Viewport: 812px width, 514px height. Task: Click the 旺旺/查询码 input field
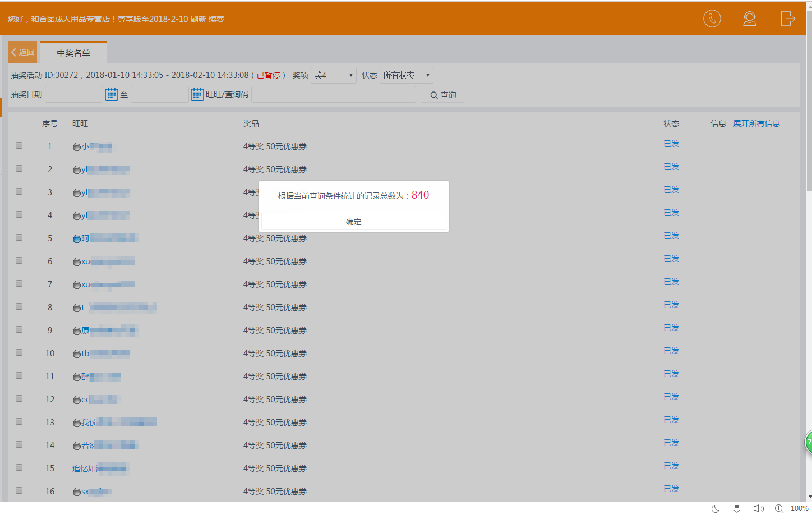pos(334,94)
